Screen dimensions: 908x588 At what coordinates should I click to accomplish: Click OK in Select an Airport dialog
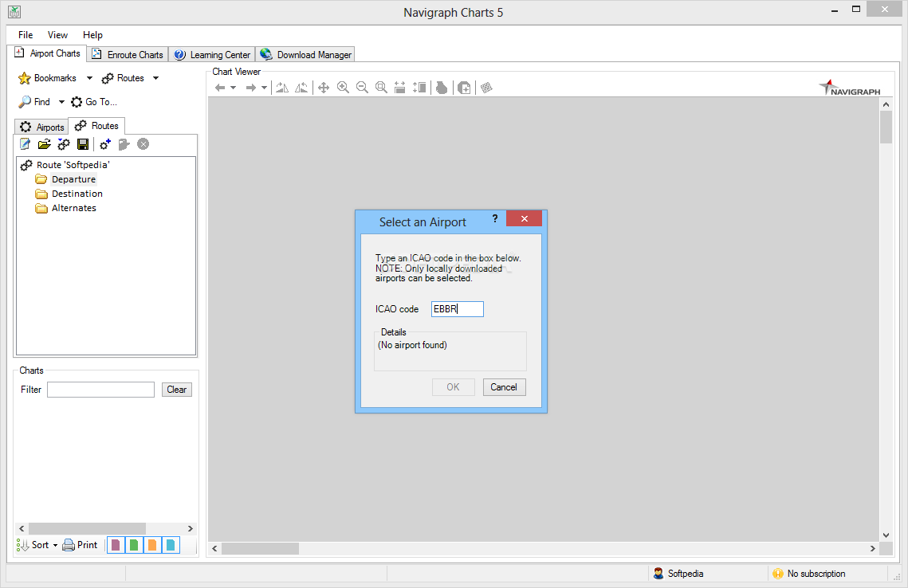pyautogui.click(x=453, y=387)
